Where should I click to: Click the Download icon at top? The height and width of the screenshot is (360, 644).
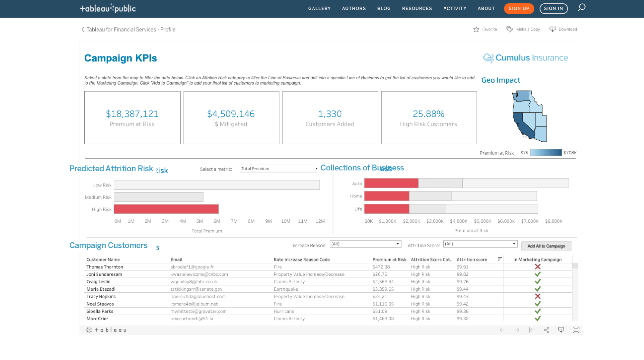[x=553, y=29]
